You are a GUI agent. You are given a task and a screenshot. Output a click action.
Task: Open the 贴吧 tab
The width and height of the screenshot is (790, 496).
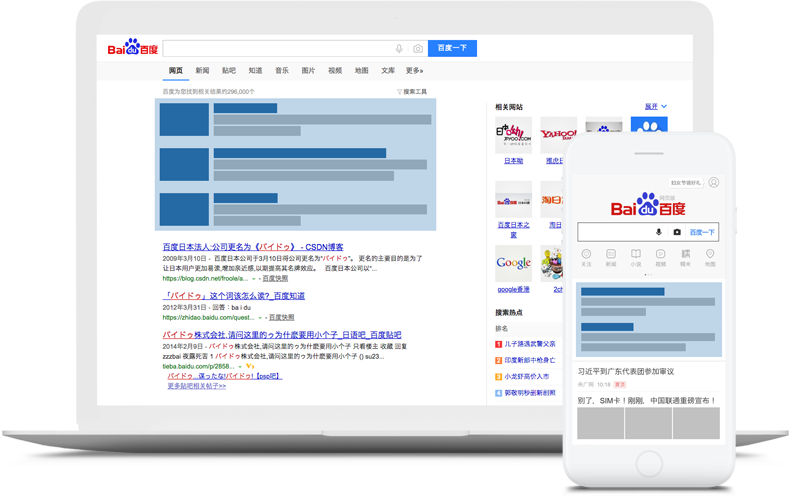pyautogui.click(x=229, y=71)
